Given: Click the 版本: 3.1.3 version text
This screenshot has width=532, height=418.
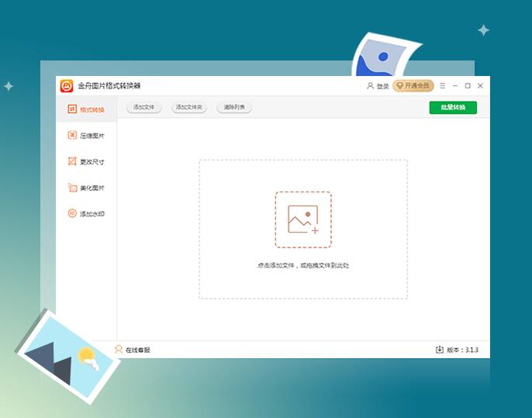Looking at the screenshot, I should (x=462, y=350).
